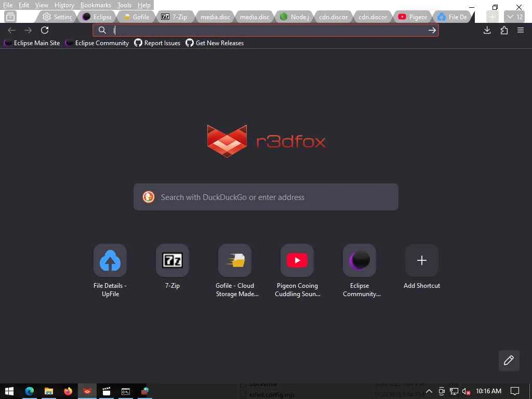Open the Bookmarks menu
532x399 pixels.
(96, 5)
